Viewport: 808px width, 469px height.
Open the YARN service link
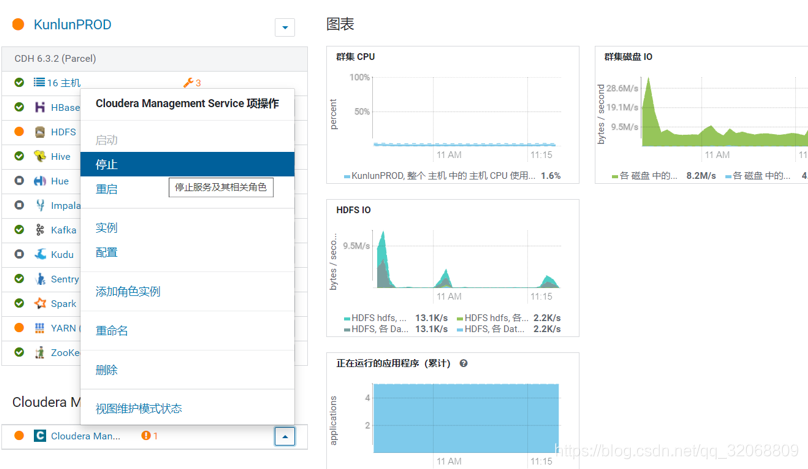tap(65, 328)
